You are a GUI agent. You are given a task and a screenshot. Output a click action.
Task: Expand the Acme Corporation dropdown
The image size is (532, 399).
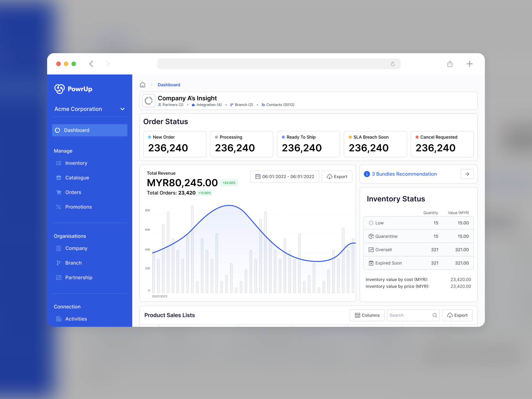click(122, 109)
